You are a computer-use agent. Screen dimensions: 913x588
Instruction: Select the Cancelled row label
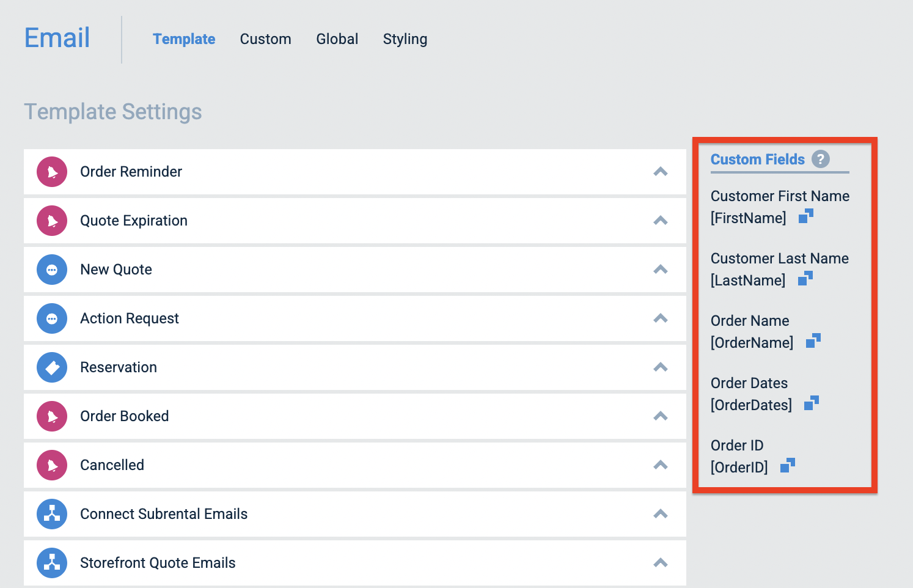(x=112, y=465)
